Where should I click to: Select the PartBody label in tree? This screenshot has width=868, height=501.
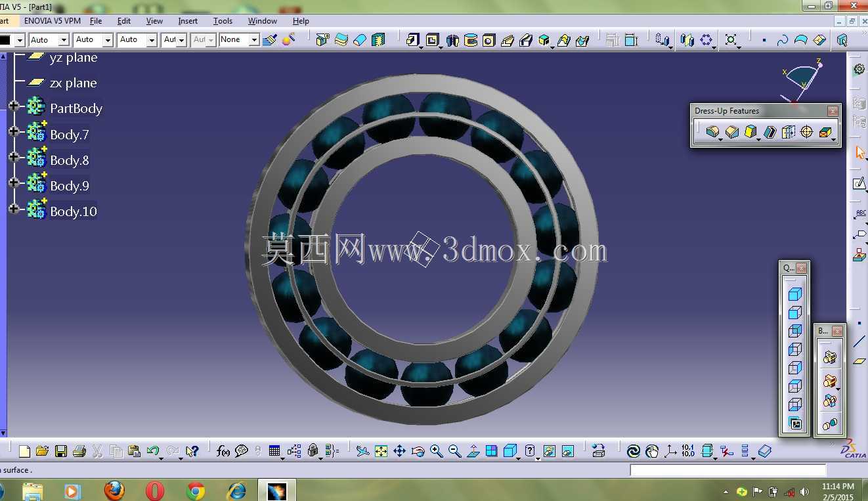pyautogui.click(x=76, y=108)
